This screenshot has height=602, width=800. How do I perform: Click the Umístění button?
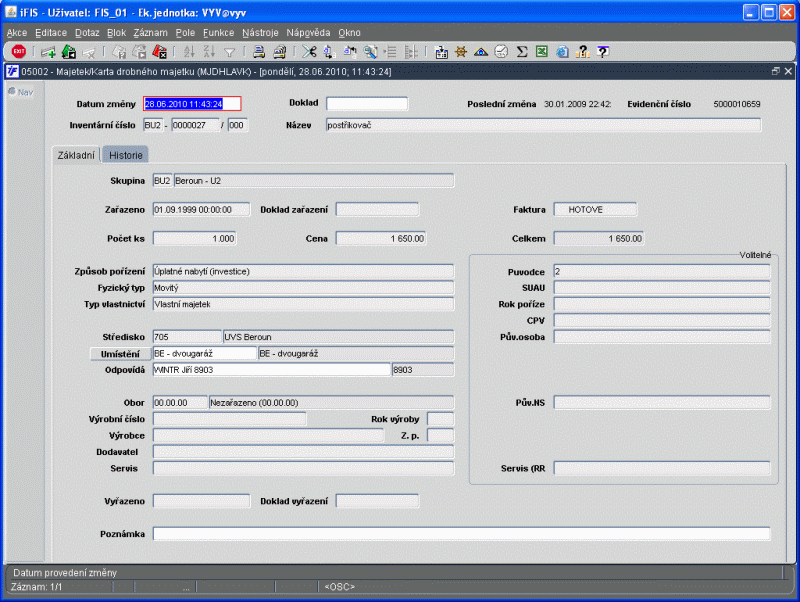[120, 354]
